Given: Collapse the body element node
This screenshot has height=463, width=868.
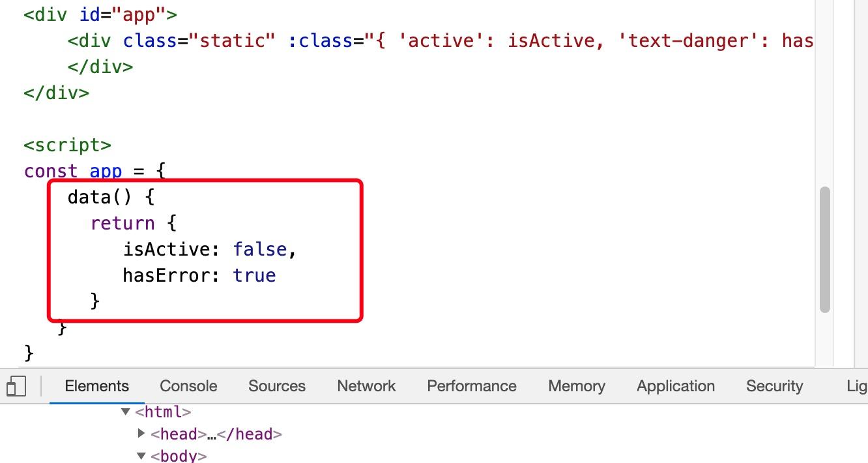Looking at the screenshot, I should pos(141,455).
